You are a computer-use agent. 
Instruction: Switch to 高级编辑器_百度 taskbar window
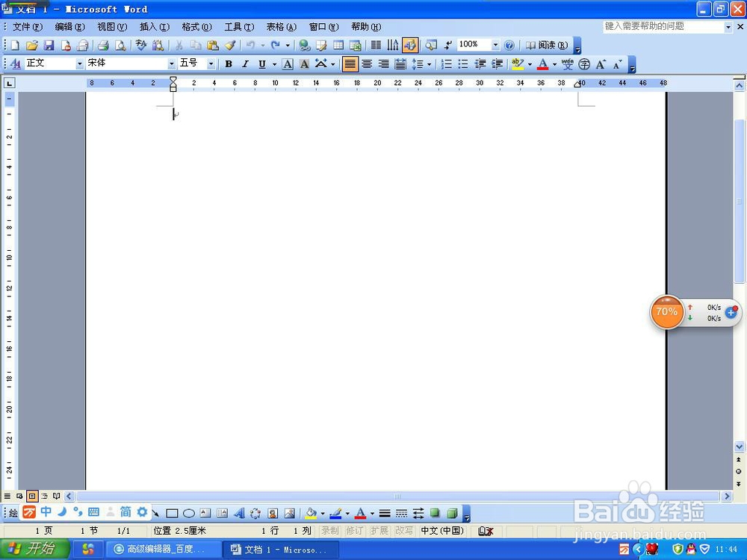point(164,550)
